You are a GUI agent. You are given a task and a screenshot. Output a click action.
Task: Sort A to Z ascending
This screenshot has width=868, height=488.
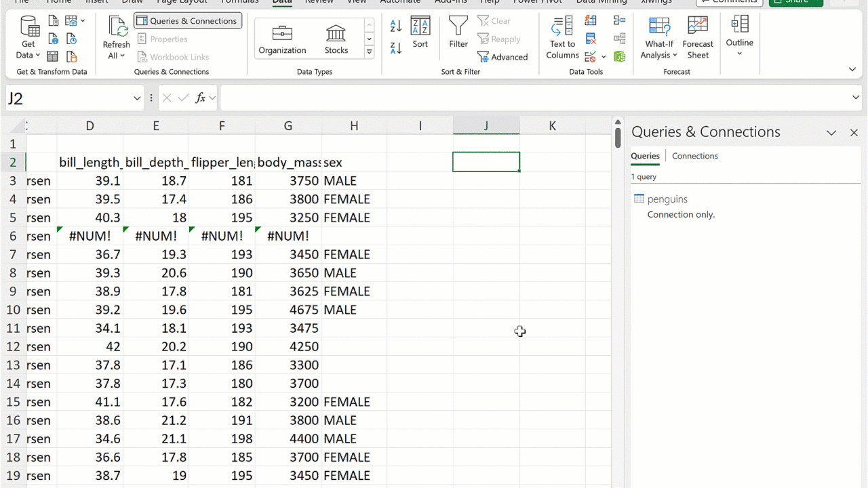(x=396, y=26)
